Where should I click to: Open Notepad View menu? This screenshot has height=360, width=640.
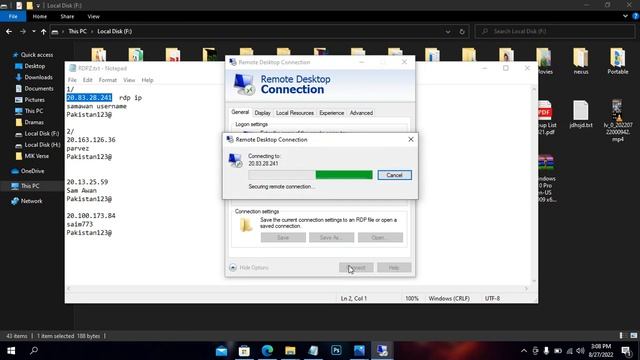point(129,80)
